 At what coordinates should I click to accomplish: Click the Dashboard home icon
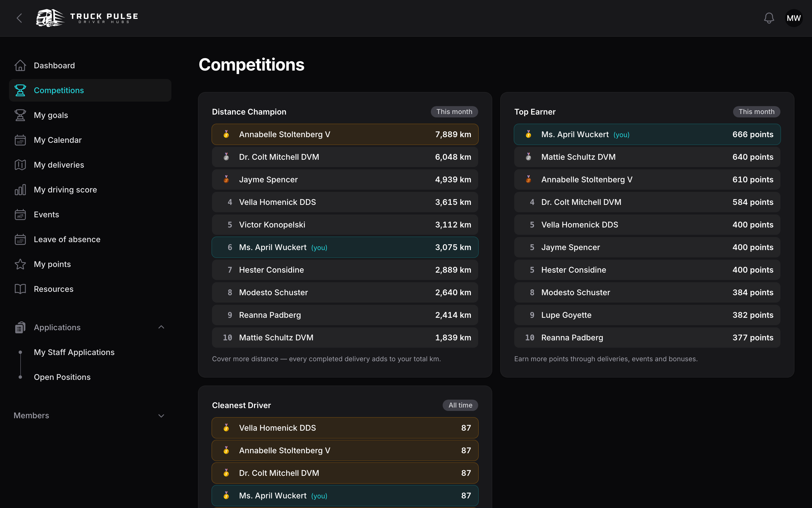coord(20,65)
